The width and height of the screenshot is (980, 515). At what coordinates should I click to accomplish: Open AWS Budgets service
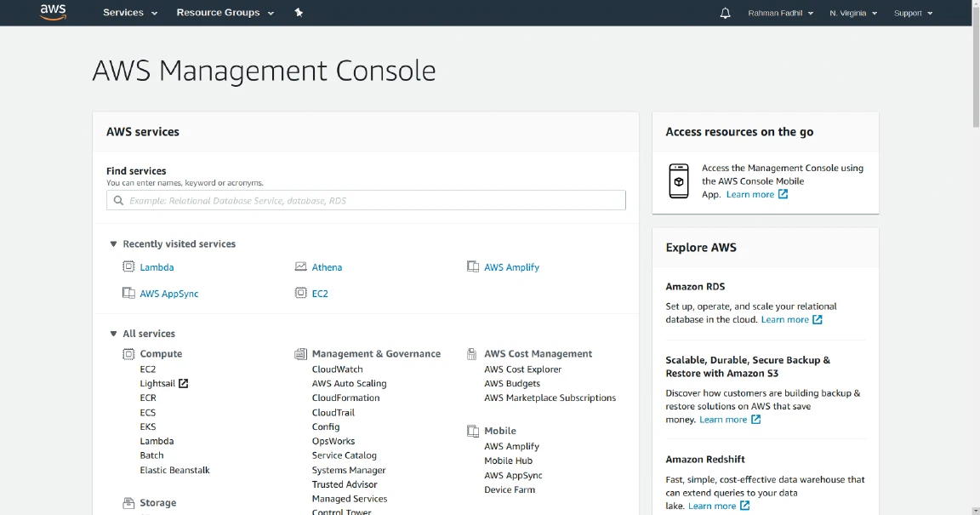point(512,384)
